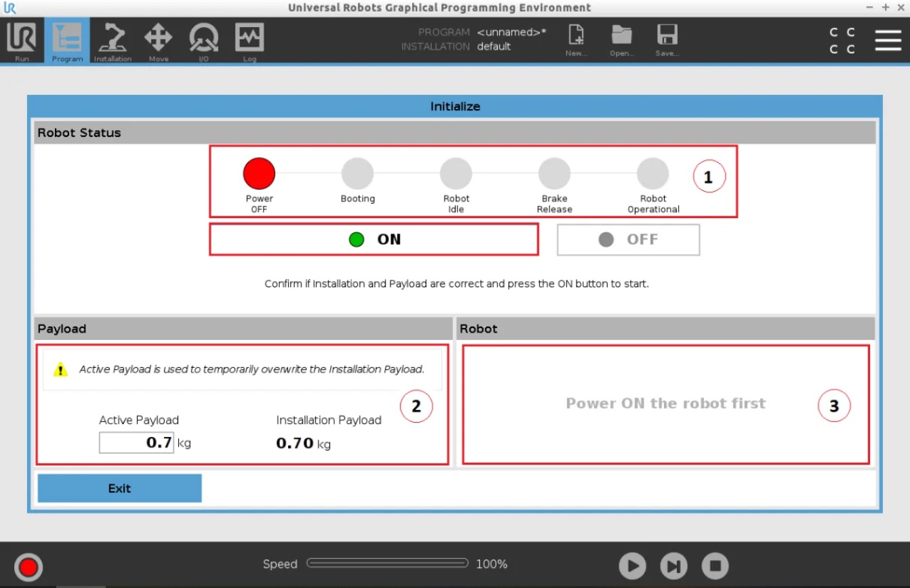Close the window
910x588 pixels.
tap(900, 7)
